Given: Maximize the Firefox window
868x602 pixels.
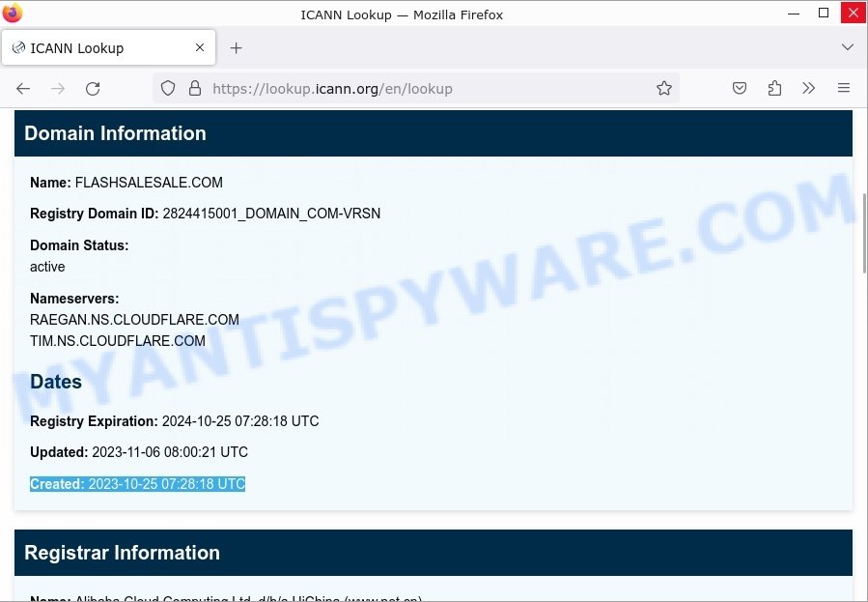Looking at the screenshot, I should point(824,14).
